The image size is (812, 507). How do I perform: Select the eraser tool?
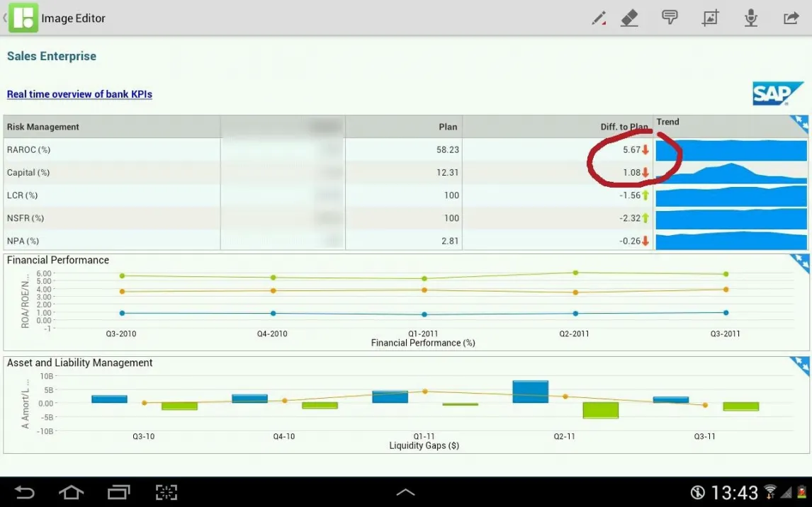[x=629, y=18]
